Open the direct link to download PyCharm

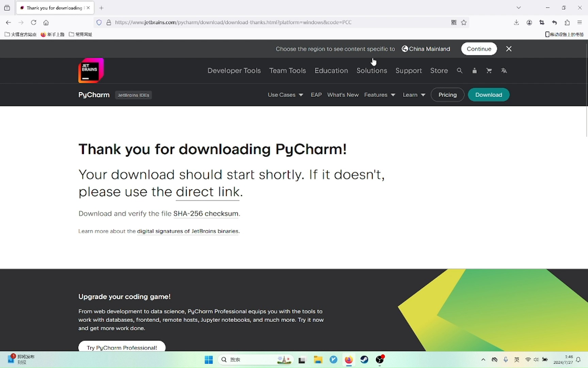tap(208, 192)
